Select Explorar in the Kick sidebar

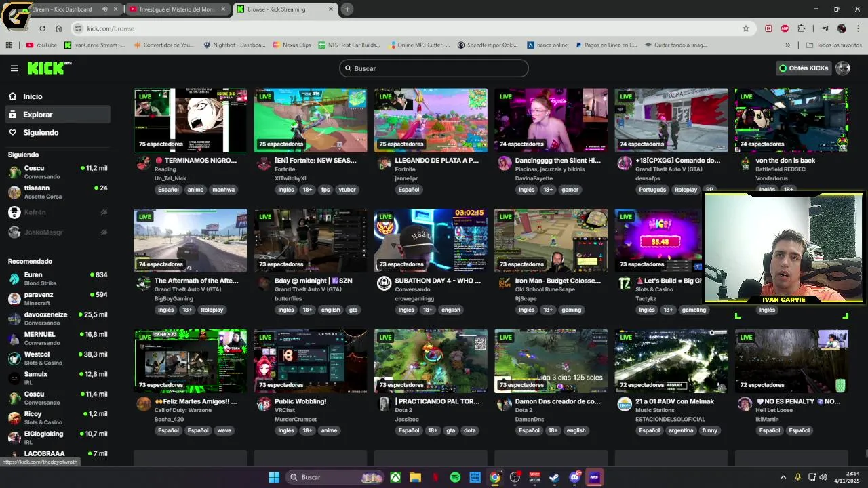(x=57, y=115)
